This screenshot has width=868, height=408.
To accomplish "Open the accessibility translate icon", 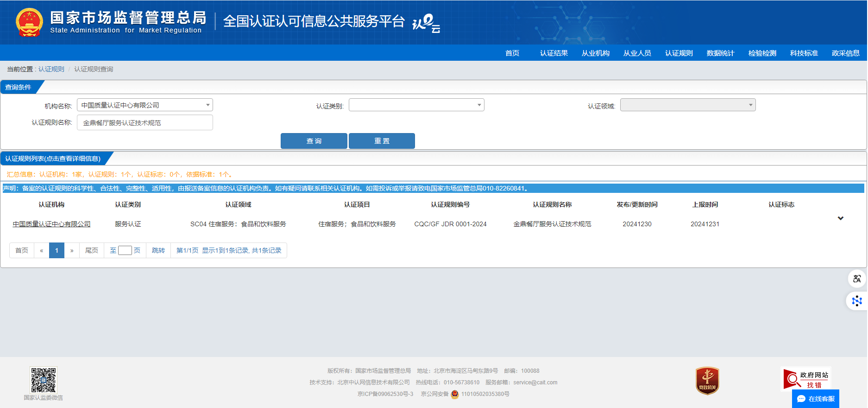I will (857, 279).
